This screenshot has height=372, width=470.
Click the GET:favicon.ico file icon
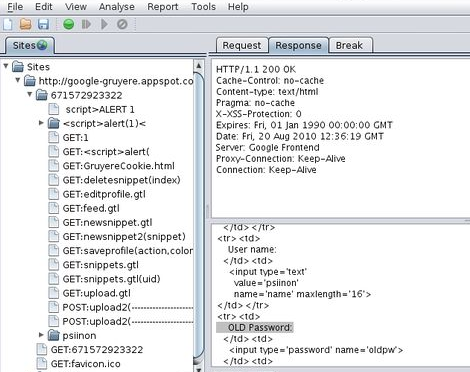click(x=42, y=364)
